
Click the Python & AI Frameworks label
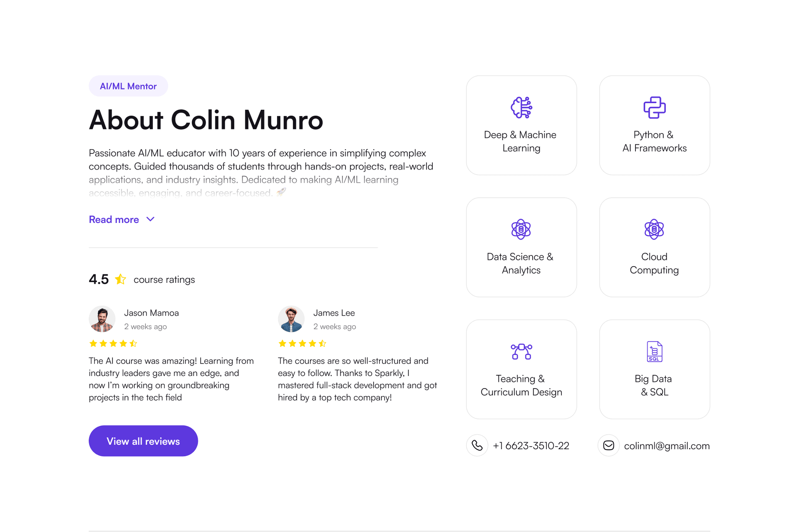pyautogui.click(x=654, y=141)
